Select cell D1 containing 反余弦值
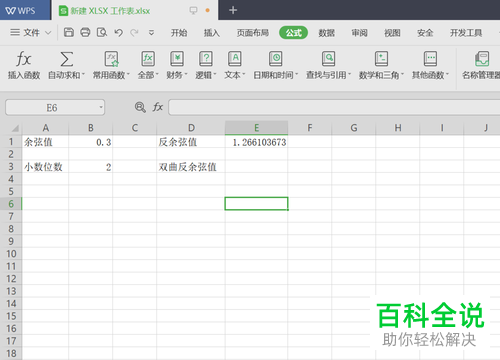 [191, 142]
